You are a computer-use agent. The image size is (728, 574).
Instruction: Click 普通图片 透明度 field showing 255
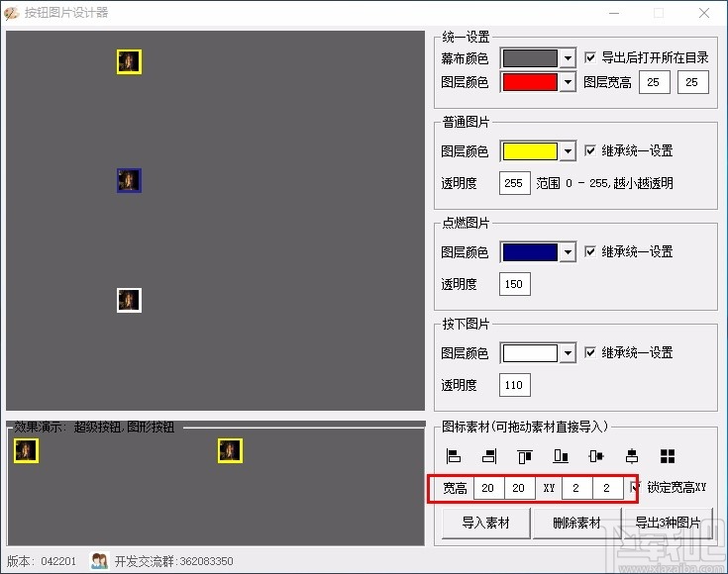[x=514, y=183]
